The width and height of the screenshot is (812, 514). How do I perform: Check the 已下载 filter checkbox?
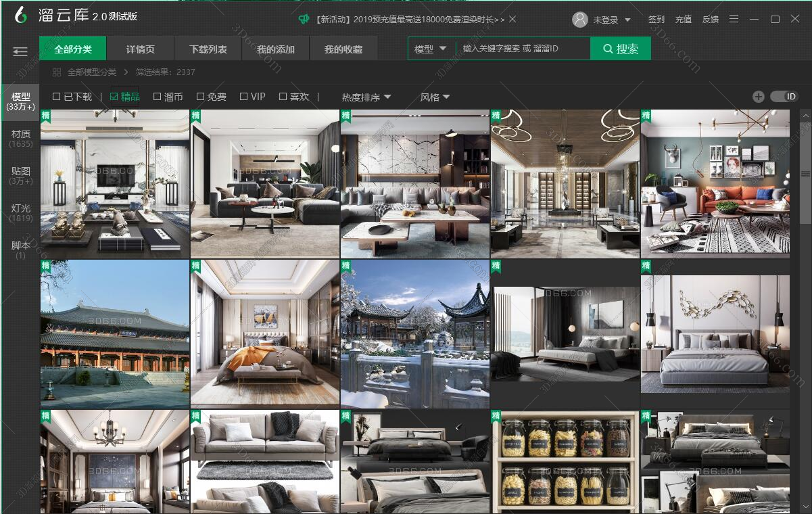[x=57, y=97]
